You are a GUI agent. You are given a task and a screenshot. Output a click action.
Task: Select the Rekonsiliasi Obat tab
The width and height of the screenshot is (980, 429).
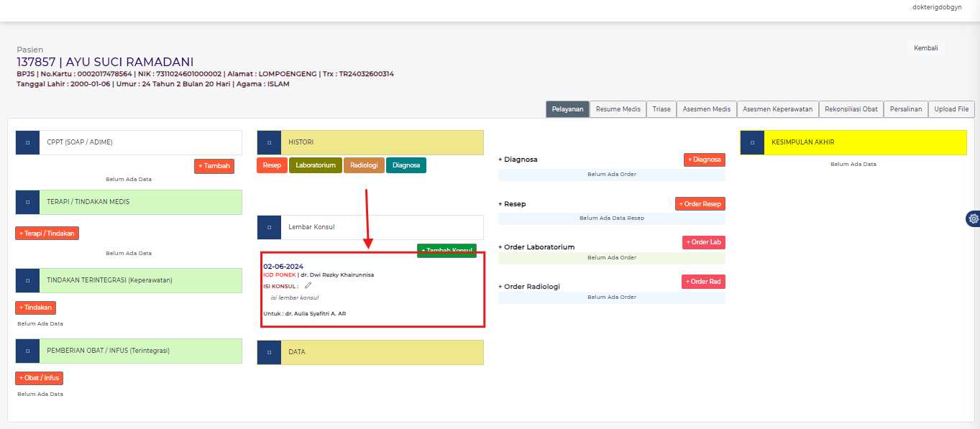(851, 109)
